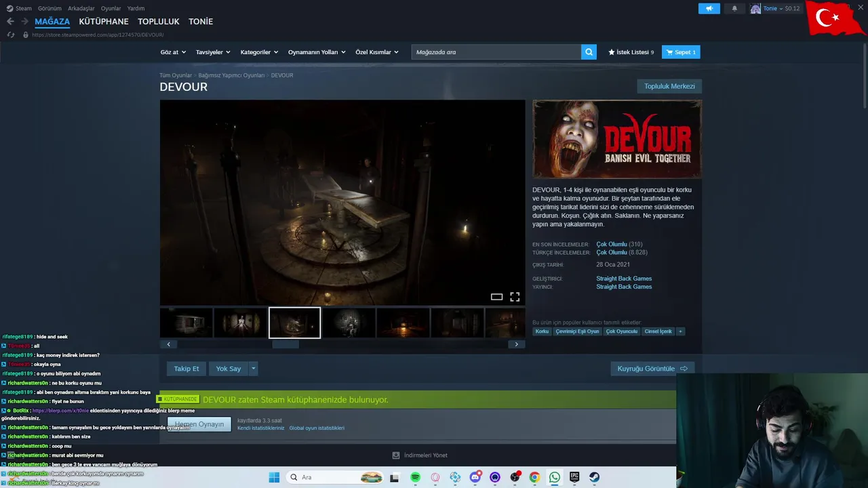Image resolution: width=868 pixels, height=488 pixels.
Task: Open Epic Games Launcher from the taskbar
Action: 574,477
